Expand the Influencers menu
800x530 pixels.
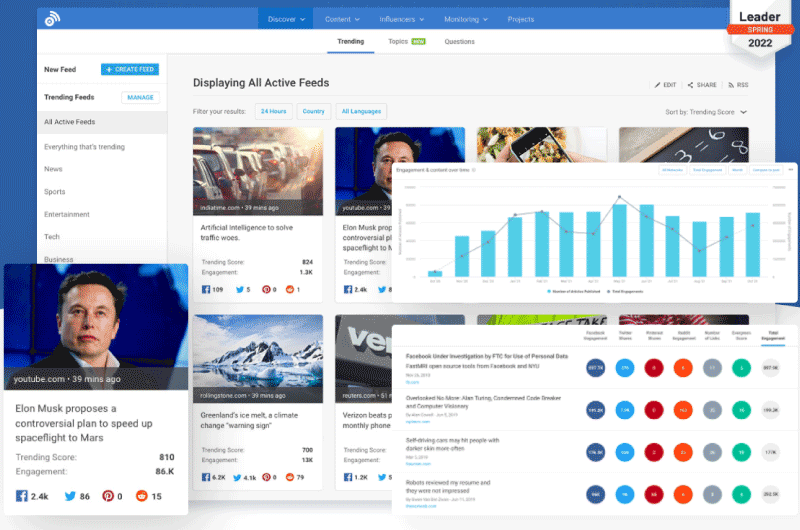coord(402,19)
